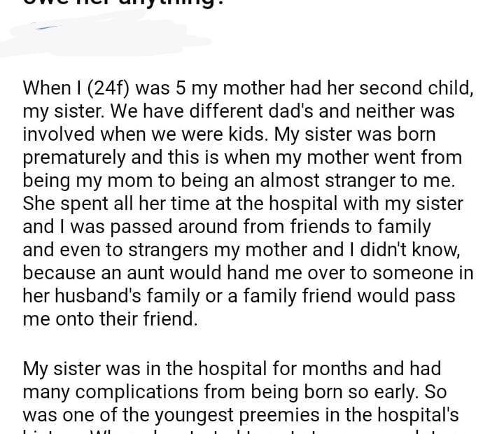The height and width of the screenshot is (434, 504).
Task: Click the blank gap between the two paragraphs
Action: [x=252, y=343]
